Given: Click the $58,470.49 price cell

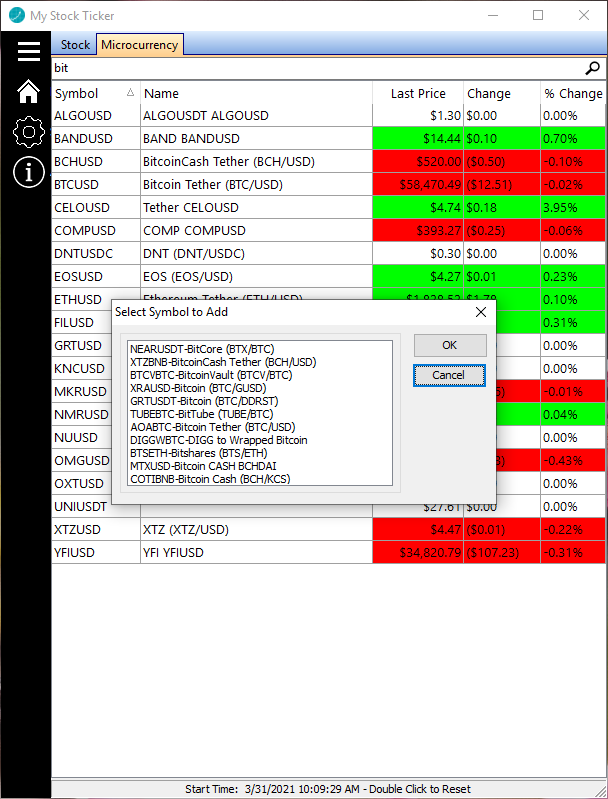Looking at the screenshot, I should pyautogui.click(x=418, y=184).
